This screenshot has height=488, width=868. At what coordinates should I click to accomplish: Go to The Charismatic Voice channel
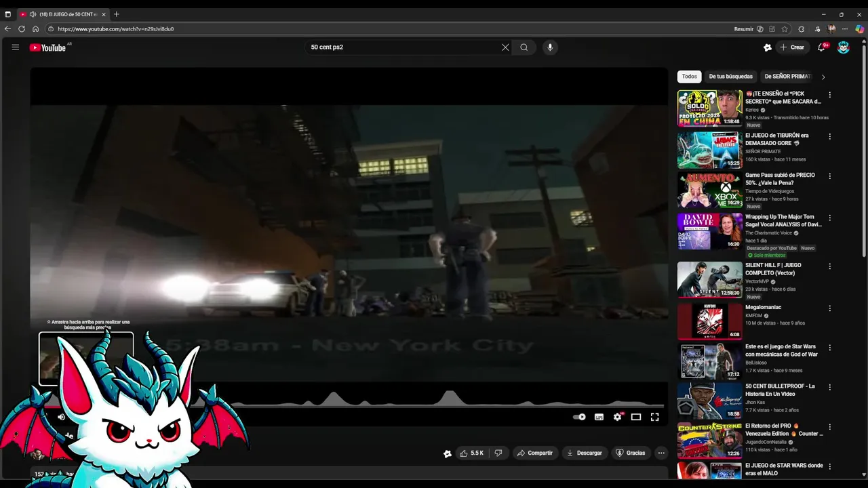[x=768, y=233]
